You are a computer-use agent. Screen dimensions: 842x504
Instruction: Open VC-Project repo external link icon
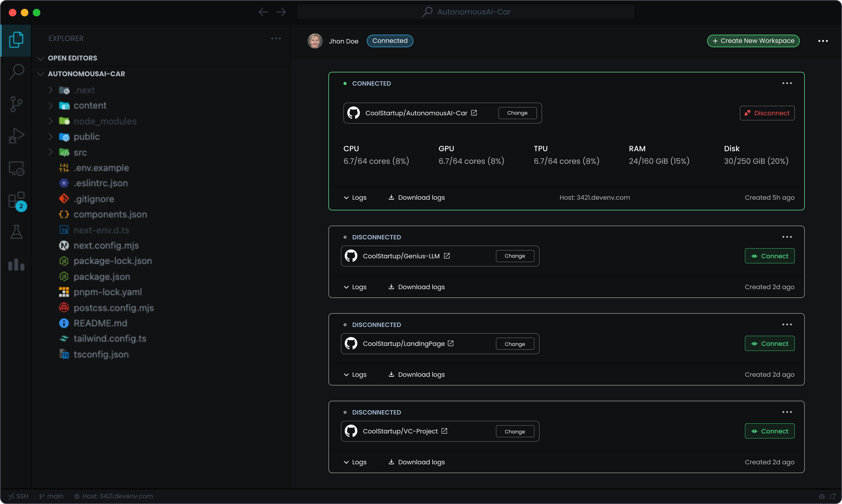[x=444, y=431]
